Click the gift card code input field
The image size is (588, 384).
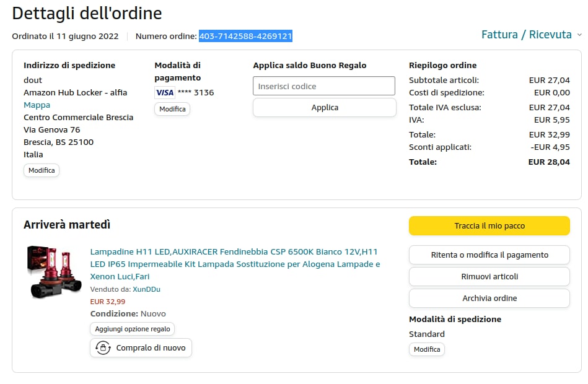pyautogui.click(x=323, y=86)
